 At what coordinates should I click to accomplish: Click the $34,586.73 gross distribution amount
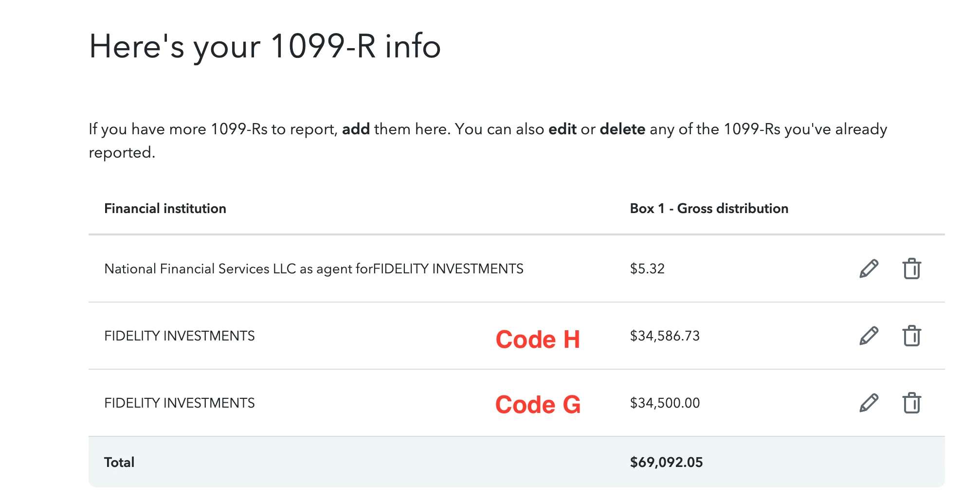click(664, 336)
